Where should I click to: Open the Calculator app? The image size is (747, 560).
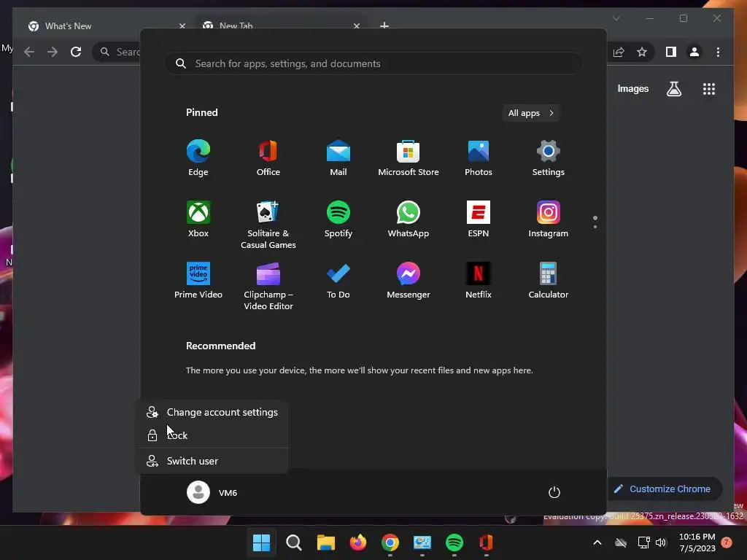pyautogui.click(x=549, y=281)
